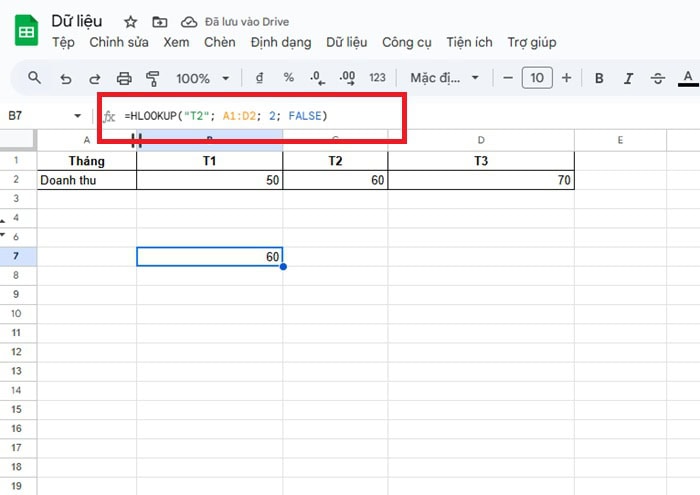Select row 12 header
The height and width of the screenshot is (495, 700).
16,352
